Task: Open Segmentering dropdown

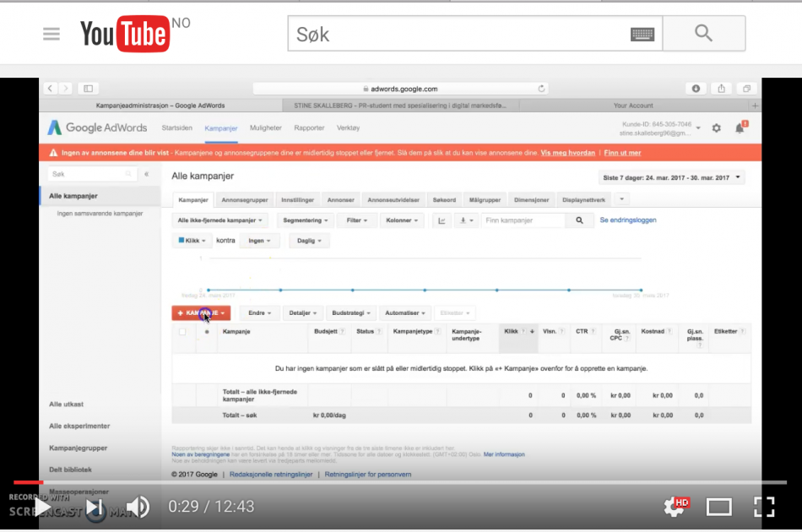Action: pos(305,220)
